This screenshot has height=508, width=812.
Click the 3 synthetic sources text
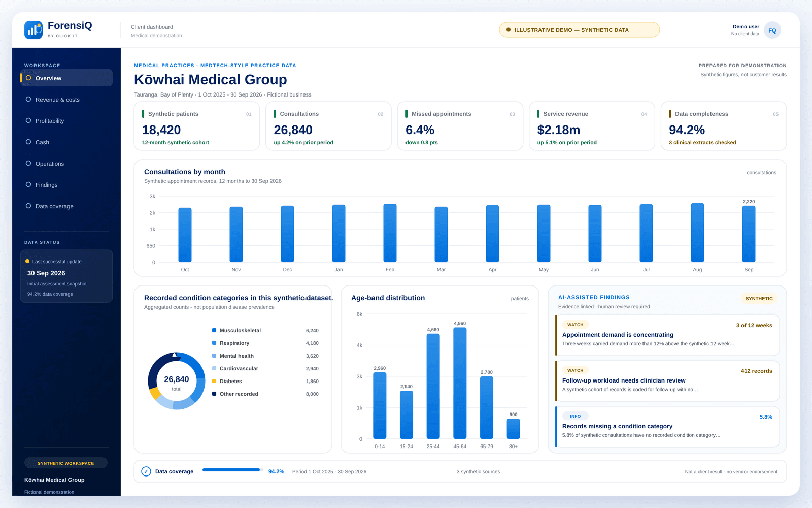pyautogui.click(x=478, y=471)
